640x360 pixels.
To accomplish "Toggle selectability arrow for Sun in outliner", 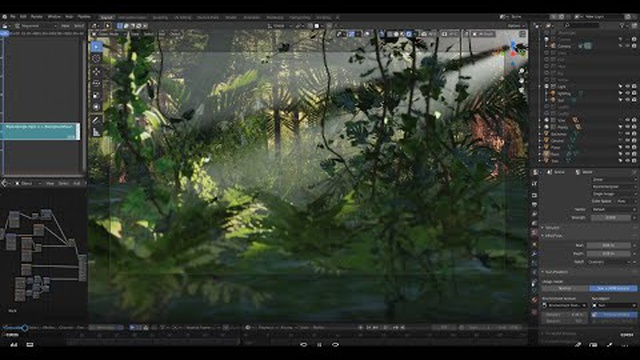I will click(620, 100).
